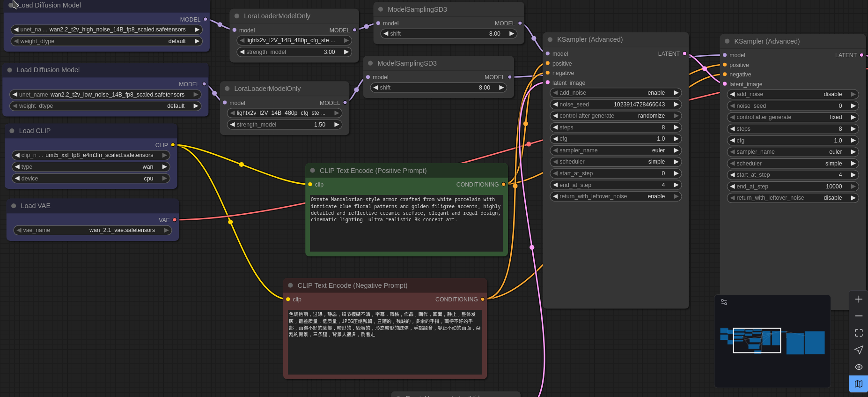Open the vae_name dropdown
Viewport: 868px width, 397px height.
93,230
